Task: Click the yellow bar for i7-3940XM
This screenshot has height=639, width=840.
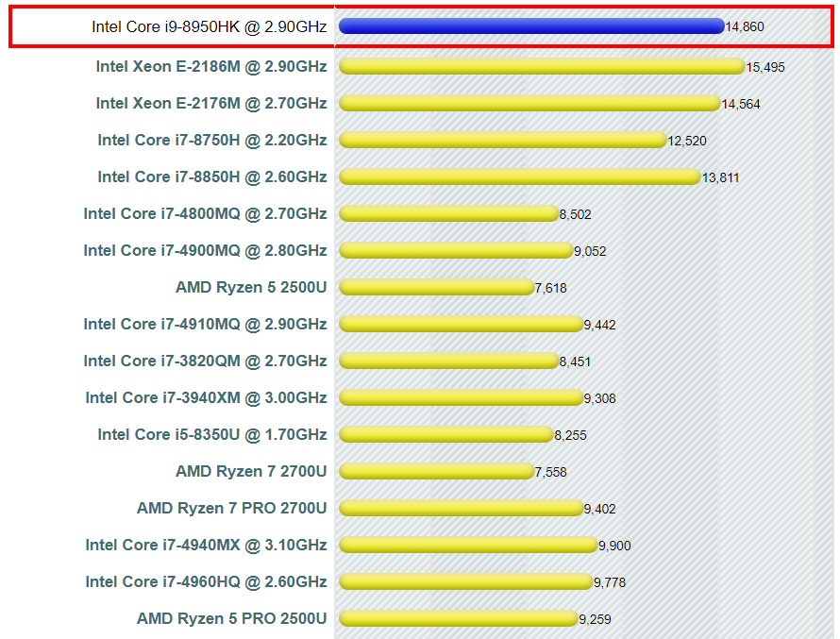Action: (x=462, y=398)
